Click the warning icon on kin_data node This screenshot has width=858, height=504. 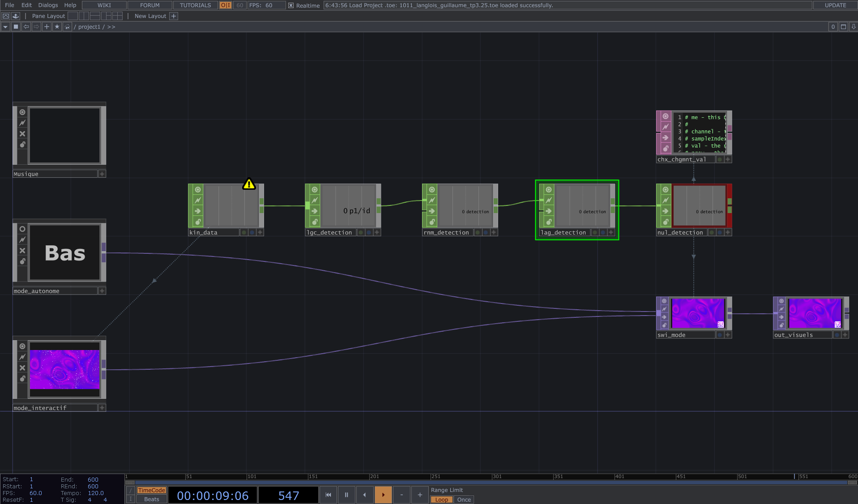[249, 184]
